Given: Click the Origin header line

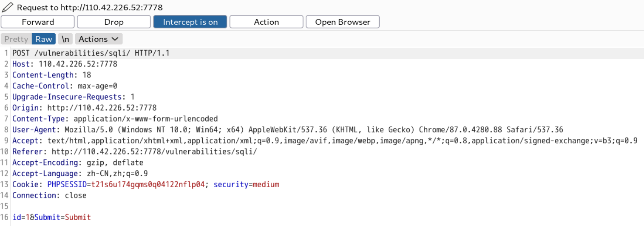Looking at the screenshot, I should [84, 108].
